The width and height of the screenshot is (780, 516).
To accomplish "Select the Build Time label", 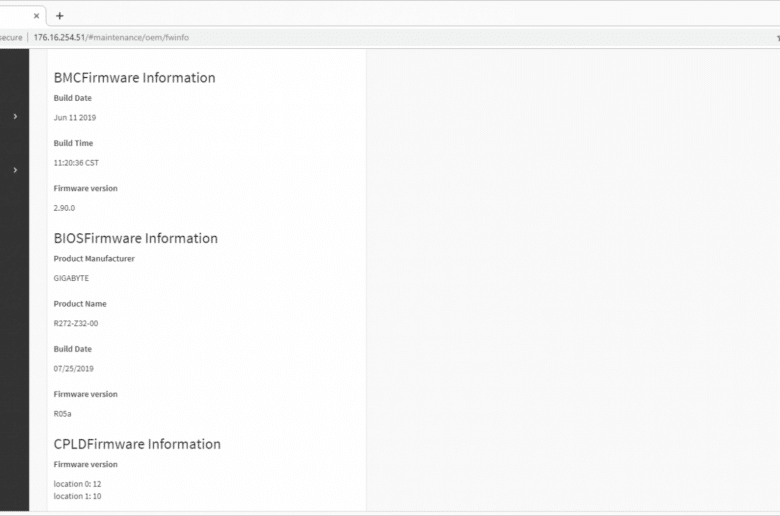I will [73, 143].
